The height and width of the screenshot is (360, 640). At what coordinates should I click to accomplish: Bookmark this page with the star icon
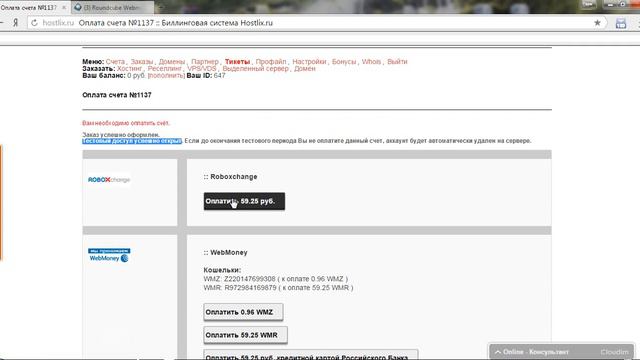click(x=597, y=23)
